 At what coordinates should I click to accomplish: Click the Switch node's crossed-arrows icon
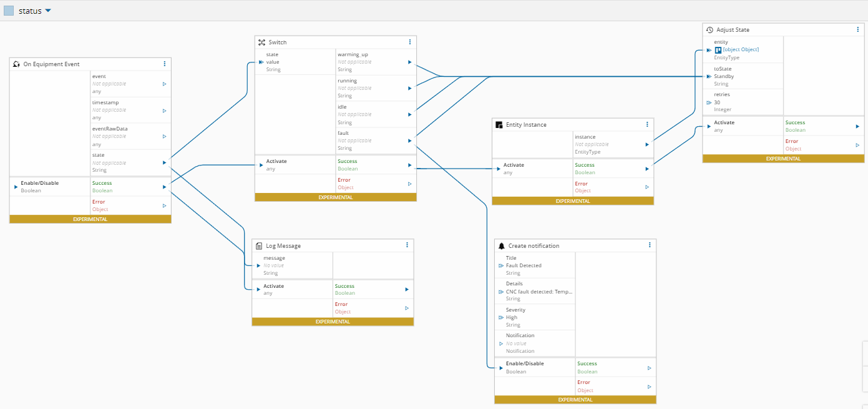(261, 42)
